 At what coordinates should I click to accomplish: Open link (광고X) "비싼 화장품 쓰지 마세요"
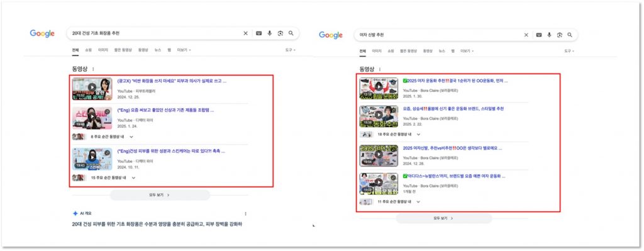point(172,81)
